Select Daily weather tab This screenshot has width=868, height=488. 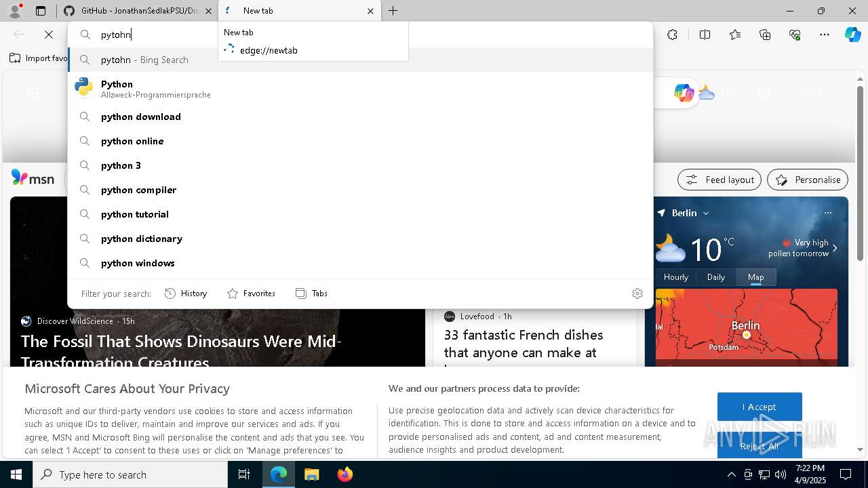point(716,277)
